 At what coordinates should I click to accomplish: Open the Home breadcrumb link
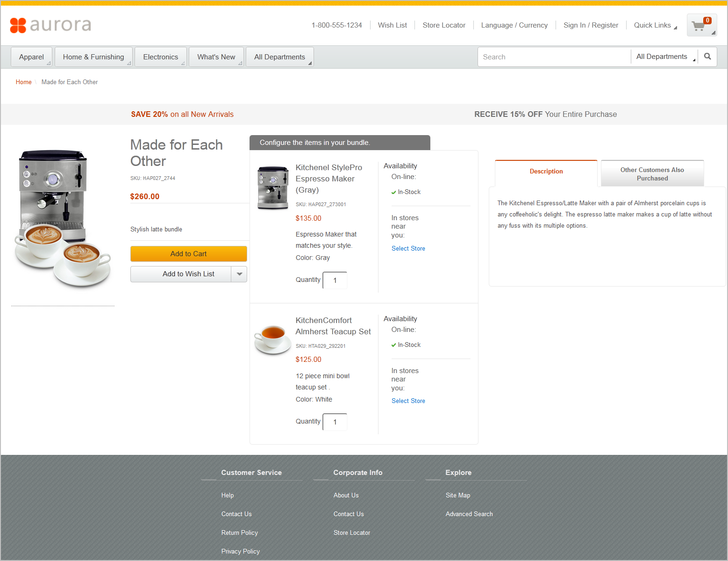[23, 82]
